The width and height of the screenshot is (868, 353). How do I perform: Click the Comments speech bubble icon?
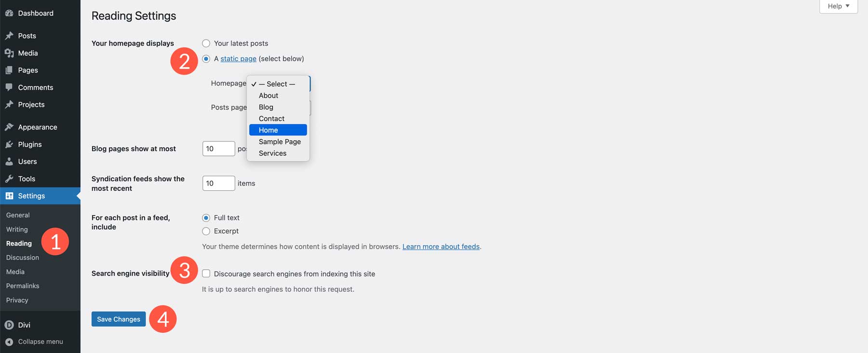pos(9,88)
